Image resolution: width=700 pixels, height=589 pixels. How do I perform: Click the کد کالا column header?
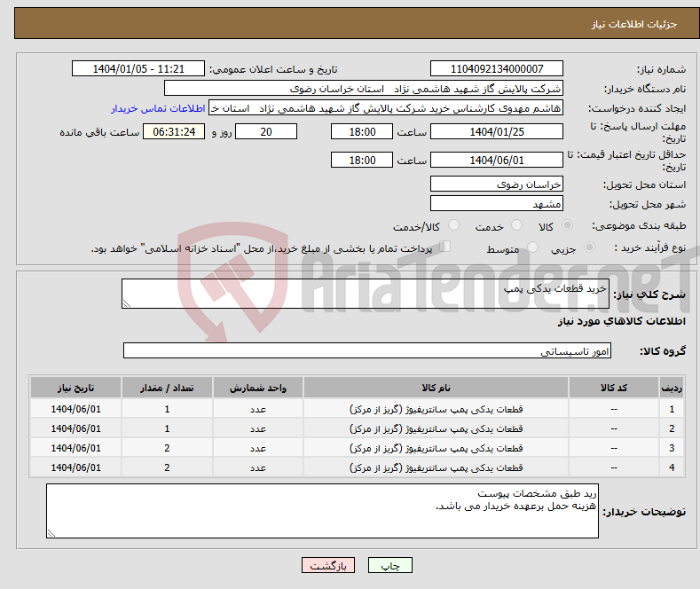[x=614, y=388]
